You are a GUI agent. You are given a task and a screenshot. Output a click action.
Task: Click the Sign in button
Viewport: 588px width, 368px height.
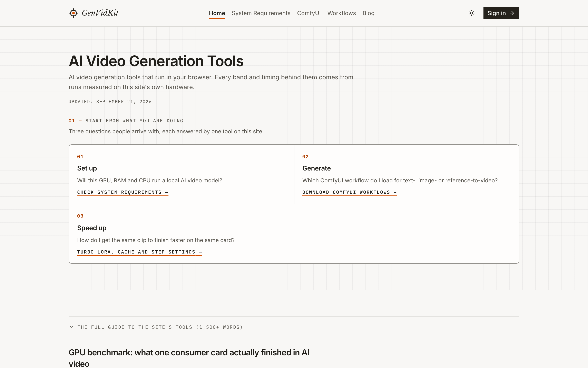pos(501,13)
